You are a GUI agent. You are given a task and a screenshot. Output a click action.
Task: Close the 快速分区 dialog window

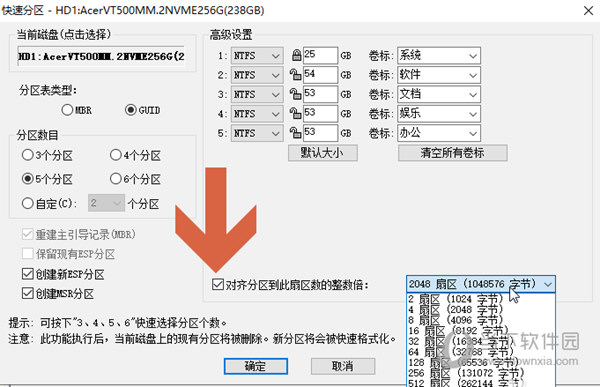(589, 10)
